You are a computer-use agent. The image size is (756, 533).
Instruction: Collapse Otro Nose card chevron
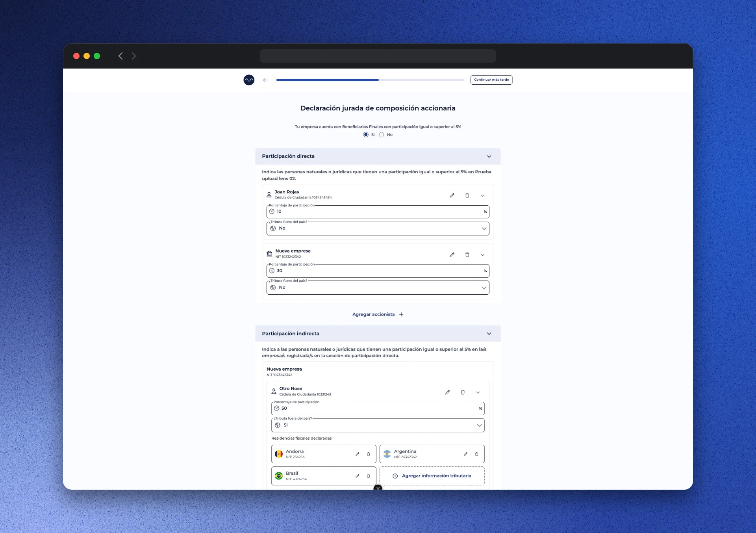point(478,392)
